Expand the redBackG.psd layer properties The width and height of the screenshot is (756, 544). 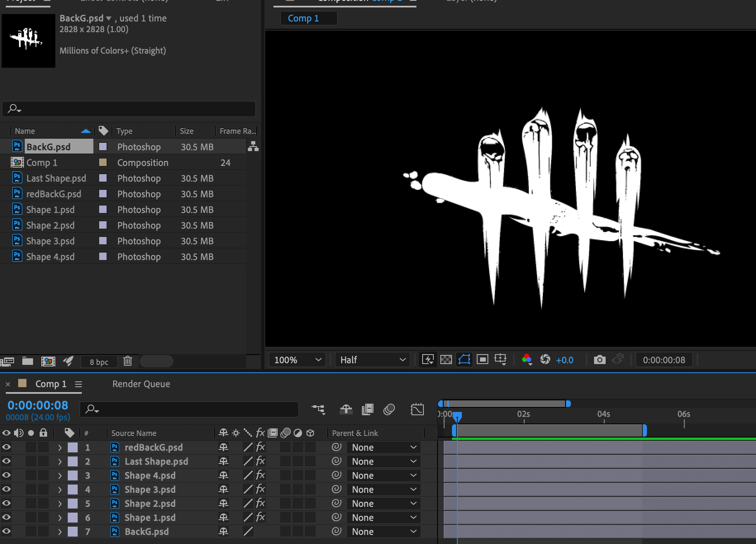pyautogui.click(x=60, y=447)
